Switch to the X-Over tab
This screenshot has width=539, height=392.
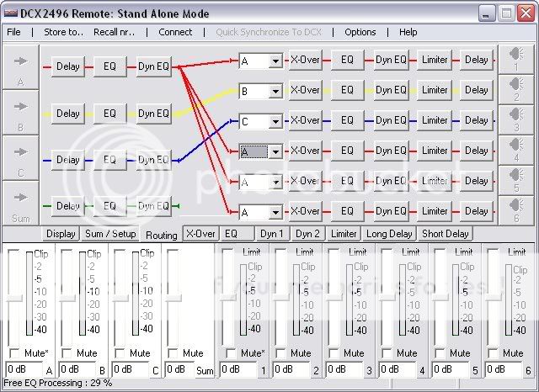coord(200,234)
